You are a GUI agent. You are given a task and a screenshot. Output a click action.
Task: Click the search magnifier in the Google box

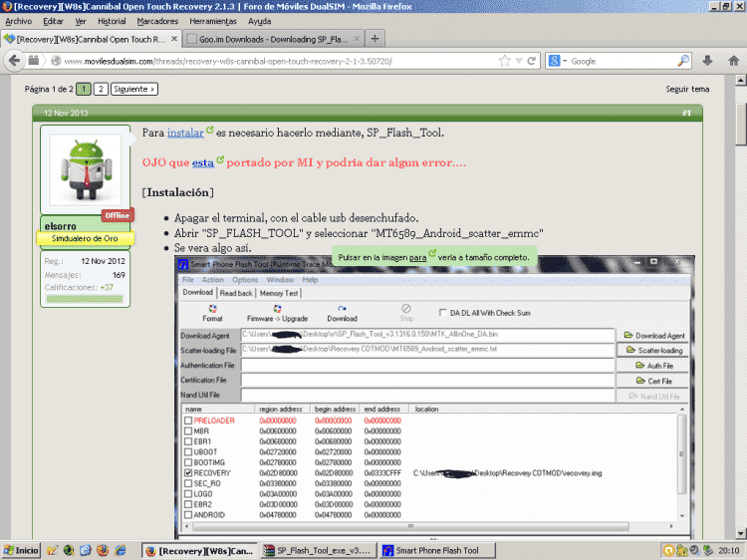point(683,61)
